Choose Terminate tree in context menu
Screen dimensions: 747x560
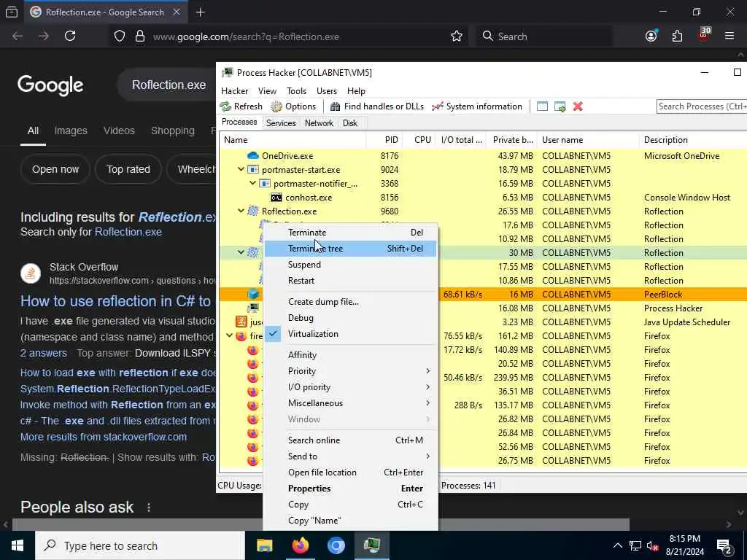(350, 249)
